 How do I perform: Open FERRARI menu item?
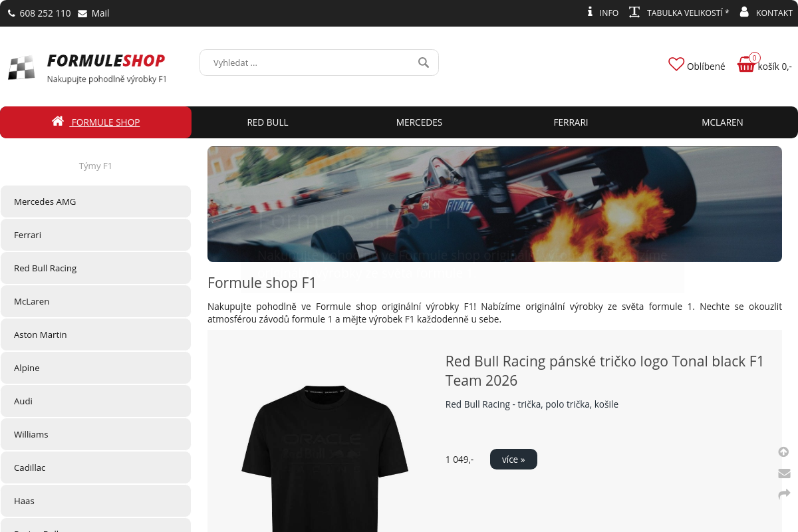pyautogui.click(x=571, y=122)
